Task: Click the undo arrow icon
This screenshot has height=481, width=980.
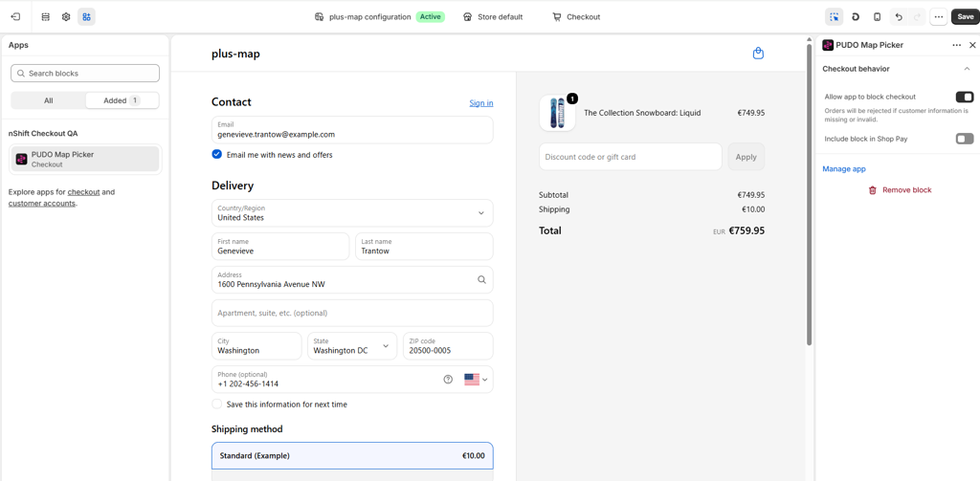Action: (899, 17)
